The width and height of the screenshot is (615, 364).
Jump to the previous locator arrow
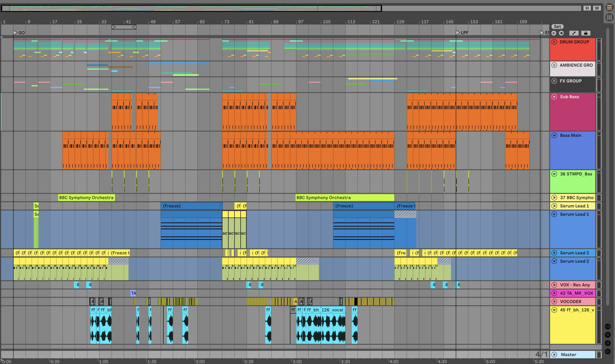tap(554, 33)
